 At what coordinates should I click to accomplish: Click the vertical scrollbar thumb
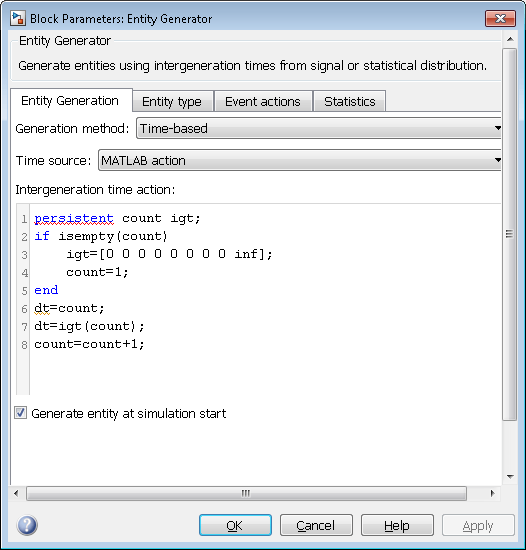coord(510,234)
